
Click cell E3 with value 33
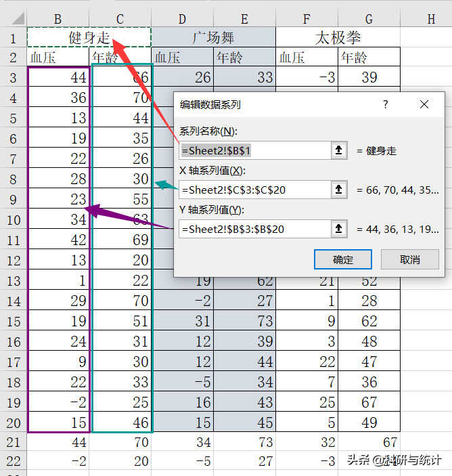244,77
